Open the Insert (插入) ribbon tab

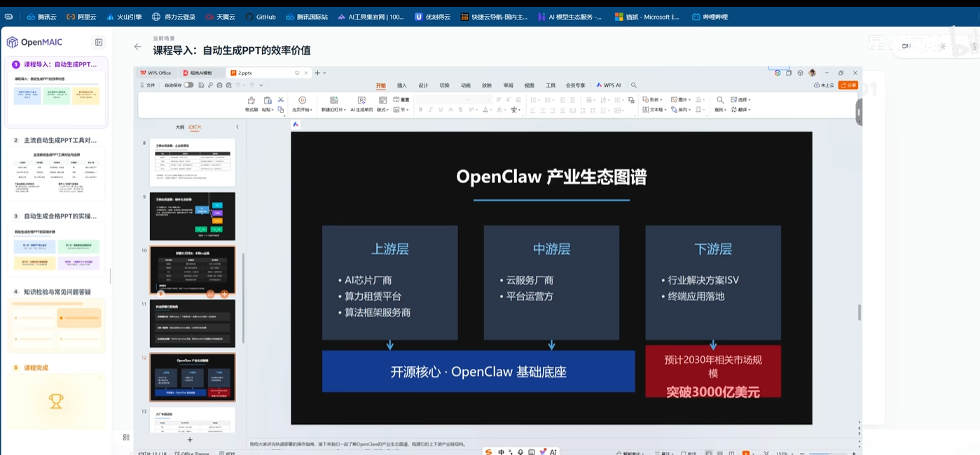[x=402, y=85]
